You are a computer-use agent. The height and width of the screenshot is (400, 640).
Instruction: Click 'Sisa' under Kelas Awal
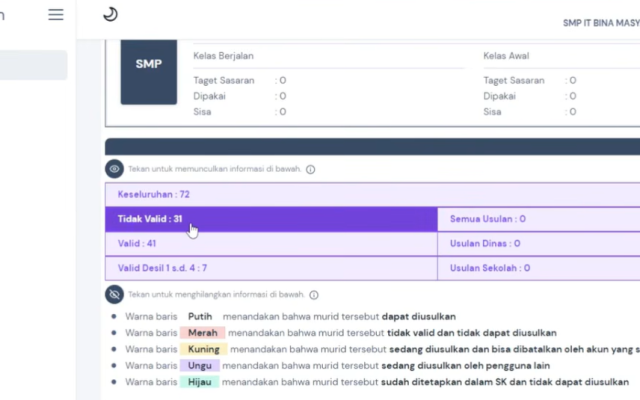pos(492,112)
